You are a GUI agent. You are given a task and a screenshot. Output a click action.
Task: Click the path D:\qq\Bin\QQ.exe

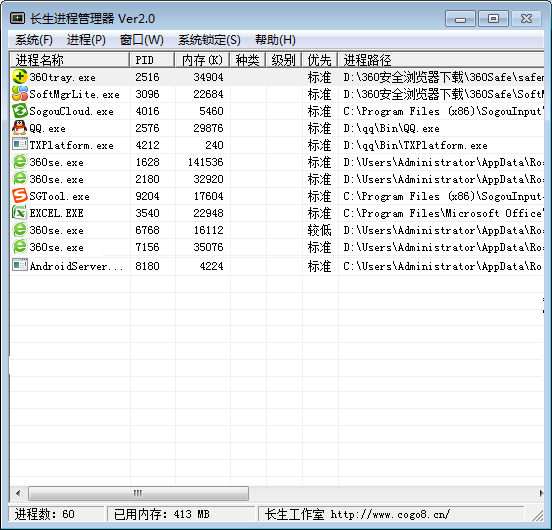click(x=391, y=128)
